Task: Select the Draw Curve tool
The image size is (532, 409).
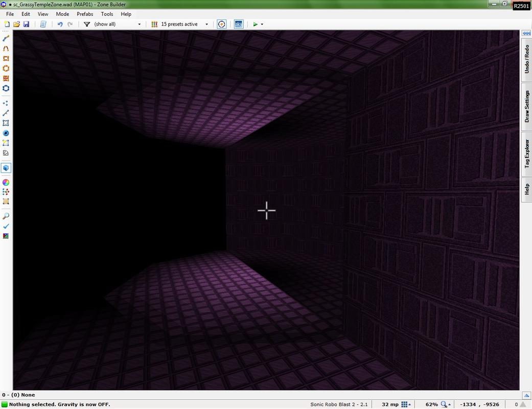Action: [x=6, y=49]
